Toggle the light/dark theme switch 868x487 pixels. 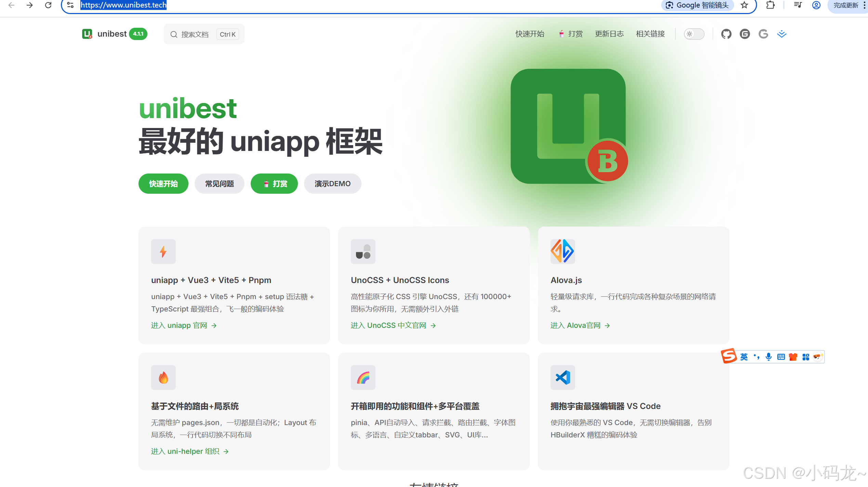[x=694, y=34]
